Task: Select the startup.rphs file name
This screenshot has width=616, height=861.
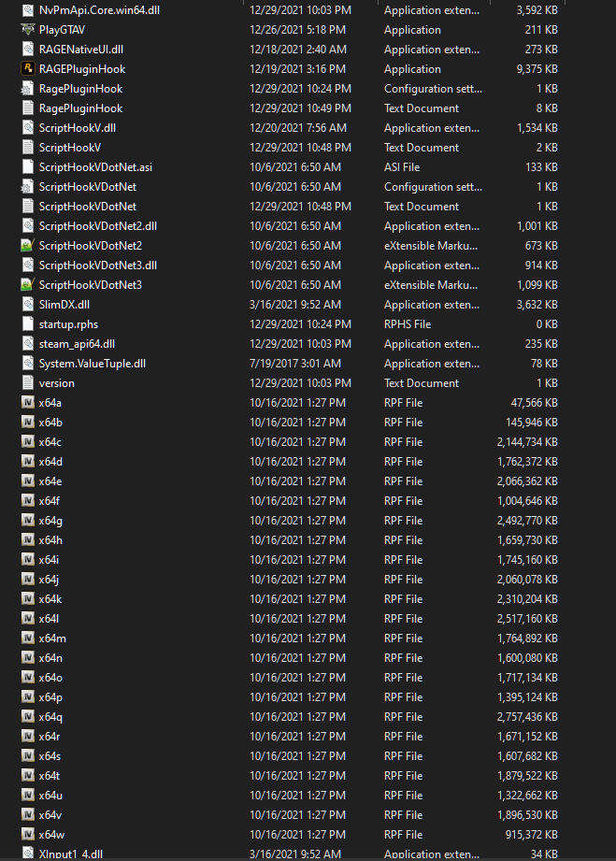Action: tap(68, 324)
